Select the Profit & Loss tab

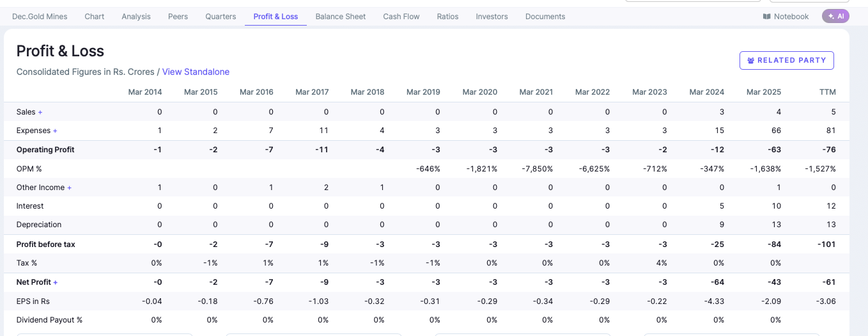point(275,17)
